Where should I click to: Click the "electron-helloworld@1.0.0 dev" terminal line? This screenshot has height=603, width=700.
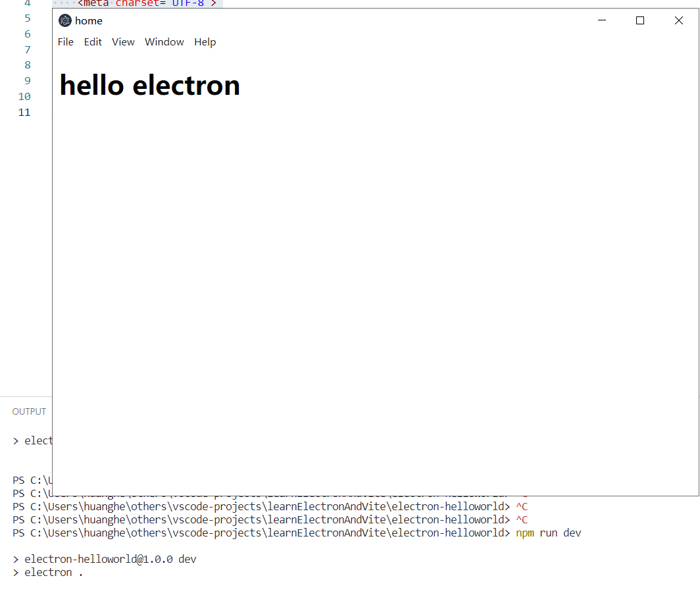(111, 559)
